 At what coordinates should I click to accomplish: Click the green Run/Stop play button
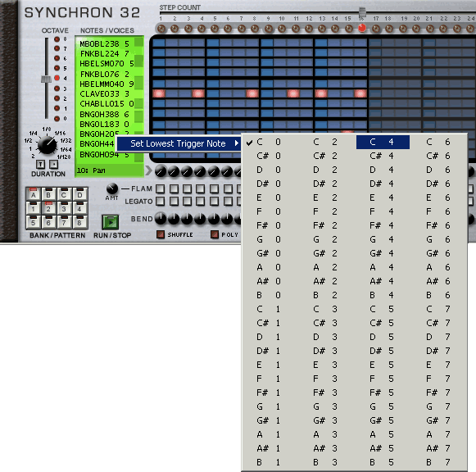[110, 222]
